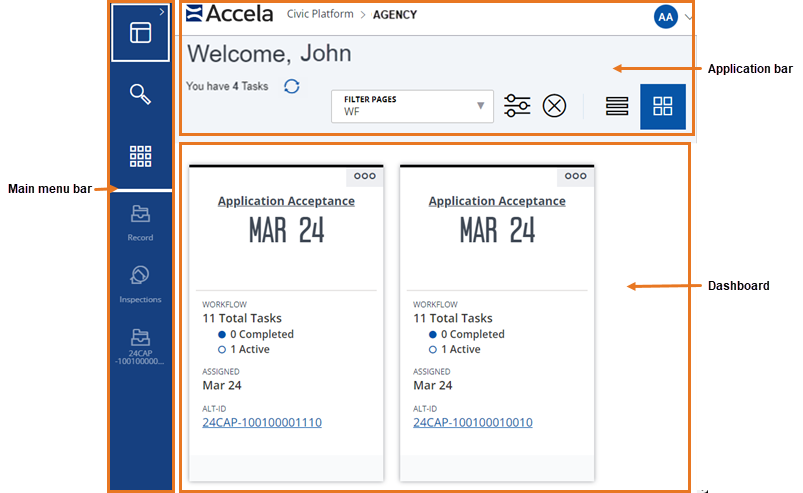Switch to card grid view
This screenshot has width=803, height=493.
(662, 107)
